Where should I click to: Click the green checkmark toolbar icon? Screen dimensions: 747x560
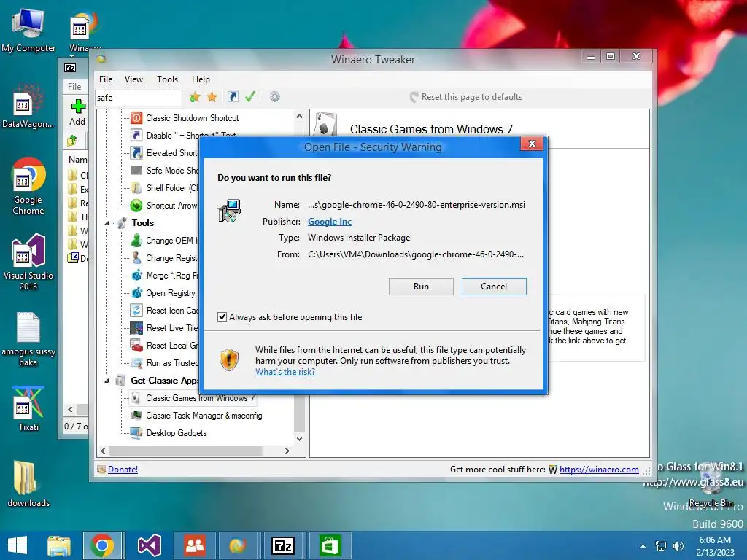pyautogui.click(x=250, y=97)
